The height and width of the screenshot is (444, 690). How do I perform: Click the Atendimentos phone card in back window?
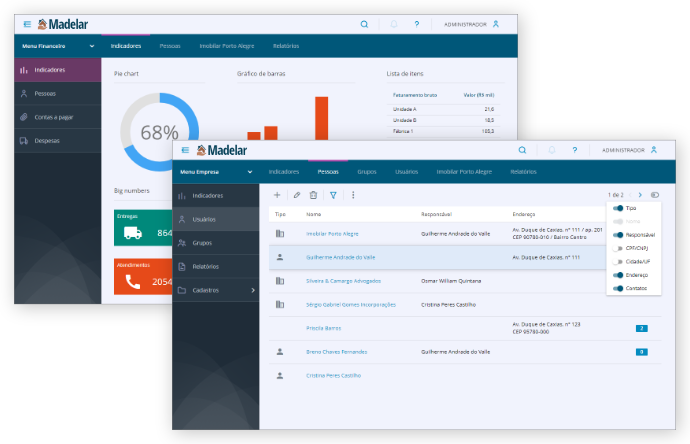click(143, 276)
